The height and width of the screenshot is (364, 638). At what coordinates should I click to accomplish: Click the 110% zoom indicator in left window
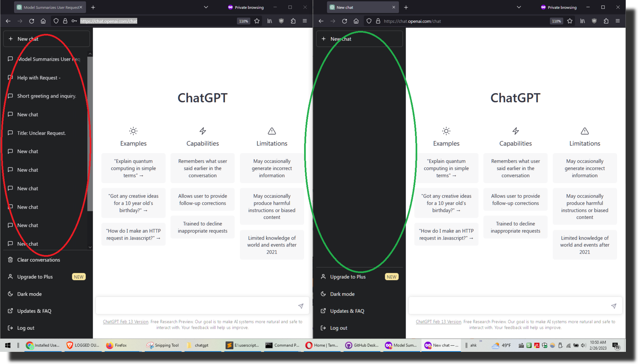(243, 21)
